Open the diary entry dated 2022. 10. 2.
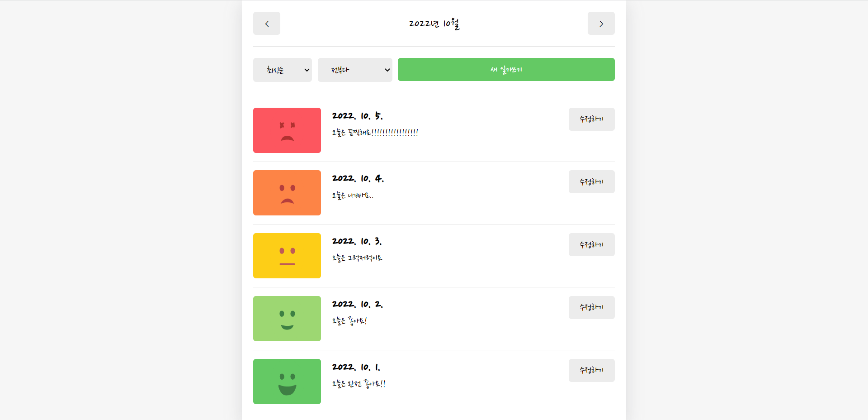The width and height of the screenshot is (868, 420). pyautogui.click(x=358, y=304)
